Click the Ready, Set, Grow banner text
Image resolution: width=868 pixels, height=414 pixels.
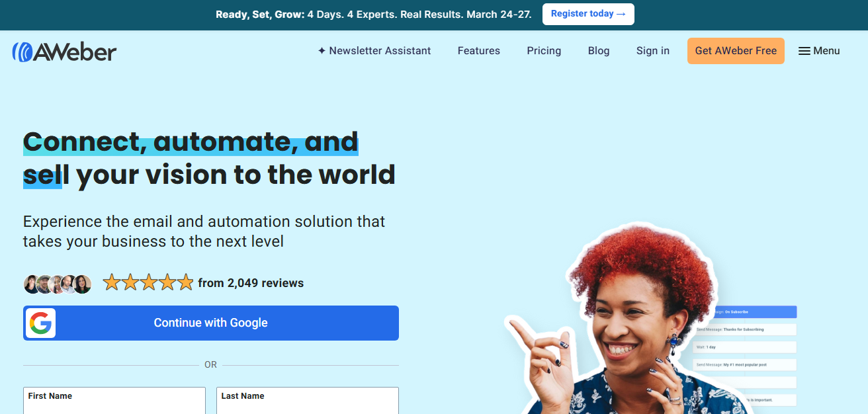(373, 14)
